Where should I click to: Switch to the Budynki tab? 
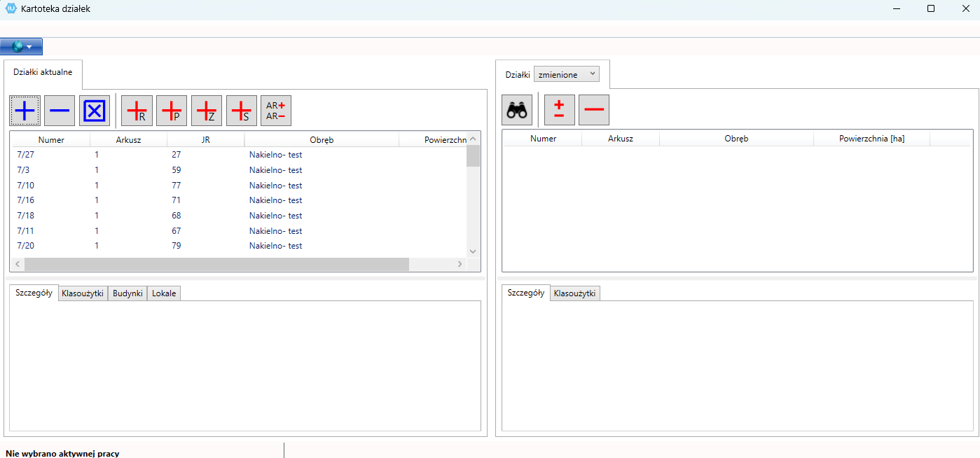point(127,293)
